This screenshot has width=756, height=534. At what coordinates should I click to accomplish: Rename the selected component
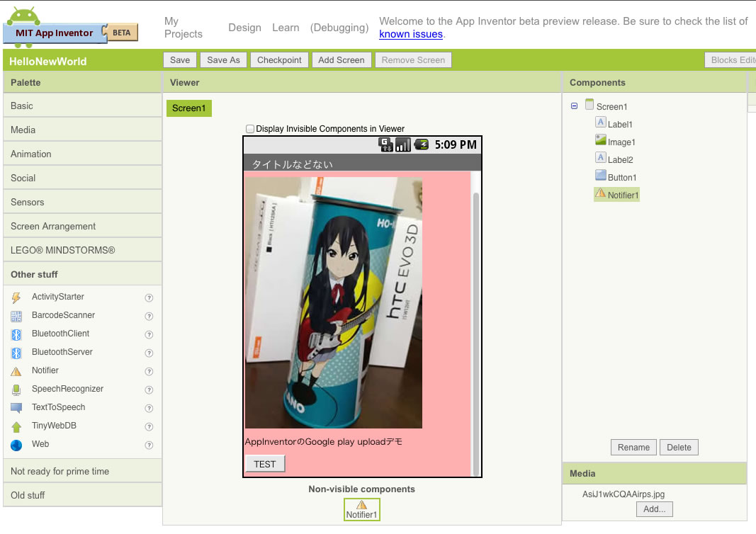pyautogui.click(x=633, y=448)
